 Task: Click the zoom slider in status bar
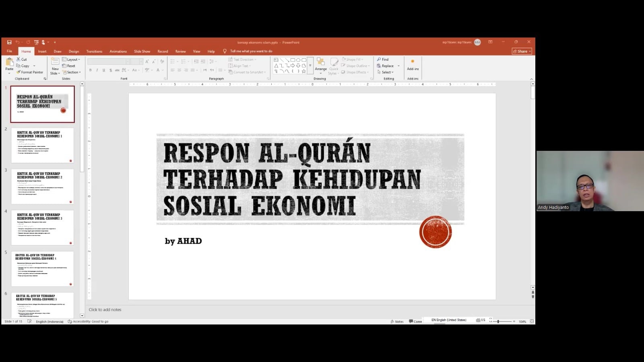pos(498,321)
